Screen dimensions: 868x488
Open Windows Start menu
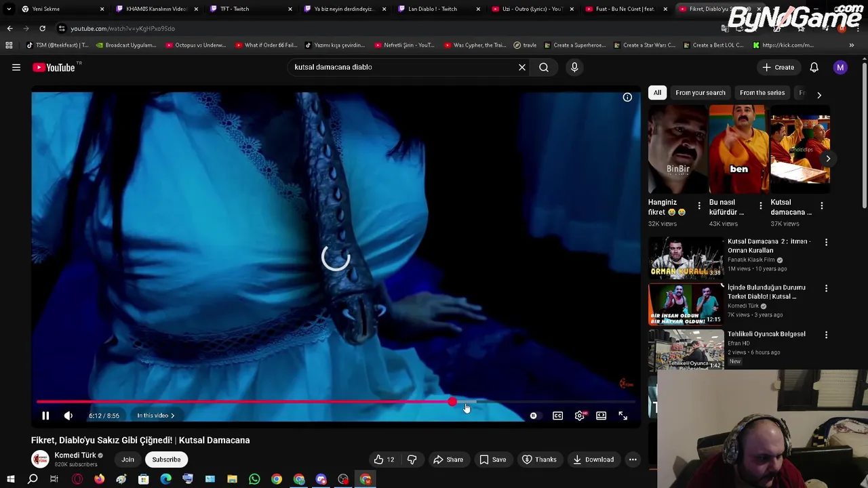11,479
